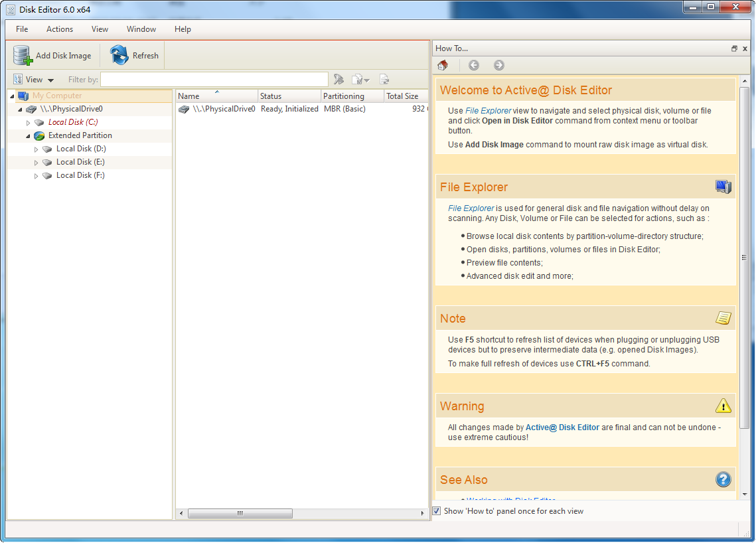Click inside the Filter by input field
Viewport: 756px width, 543px height.
[x=214, y=80]
